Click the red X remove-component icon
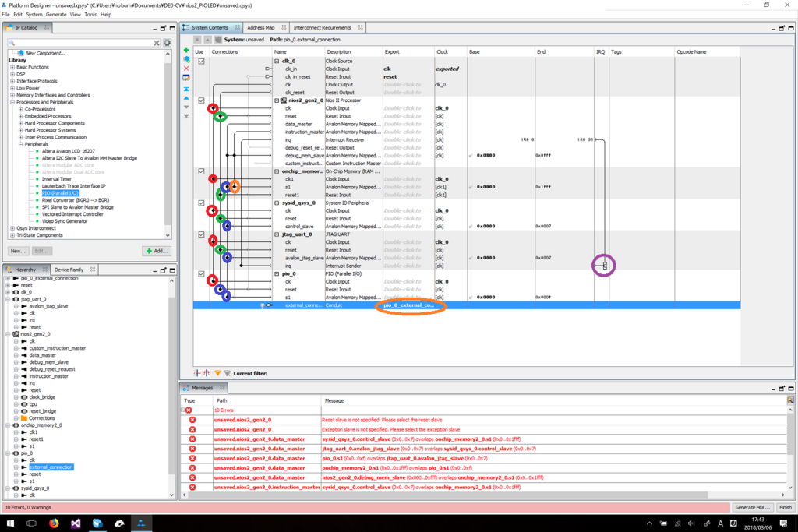798x532 pixels. [x=186, y=68]
